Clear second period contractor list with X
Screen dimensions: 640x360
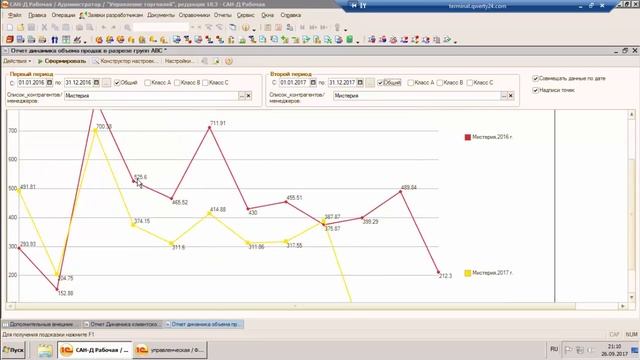(x=511, y=96)
